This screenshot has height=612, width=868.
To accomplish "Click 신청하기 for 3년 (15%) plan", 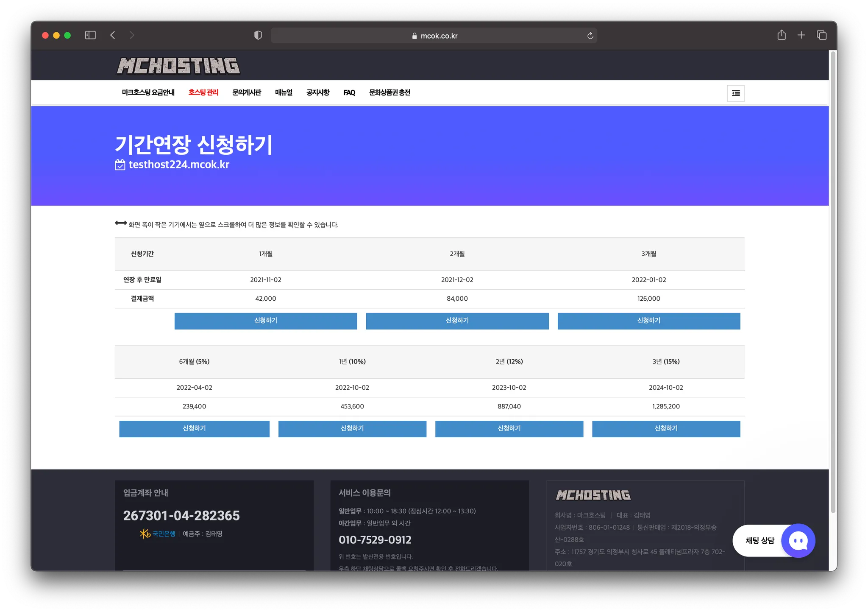I will pos(666,428).
